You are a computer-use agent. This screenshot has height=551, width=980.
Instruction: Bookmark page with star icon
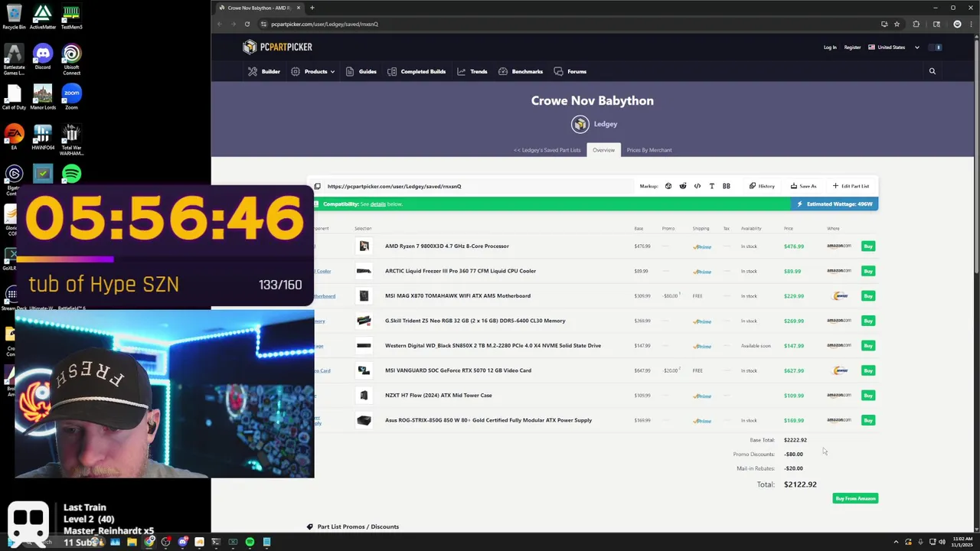[x=897, y=24]
